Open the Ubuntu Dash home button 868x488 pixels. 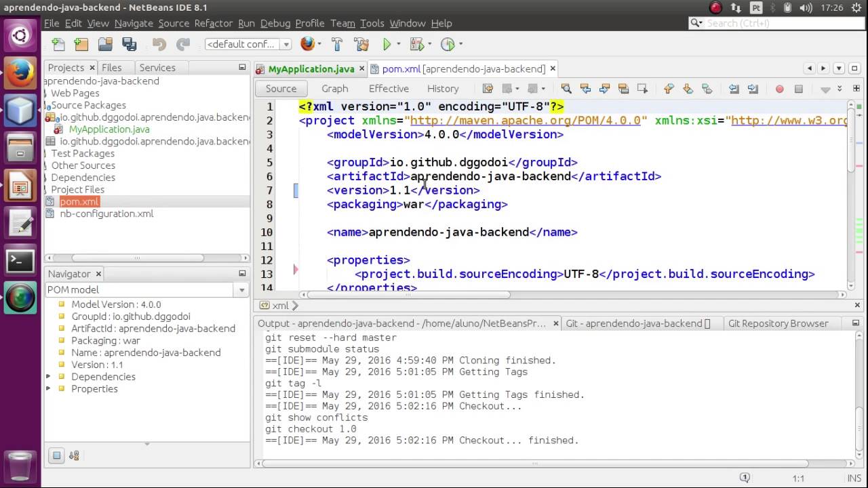click(x=20, y=36)
